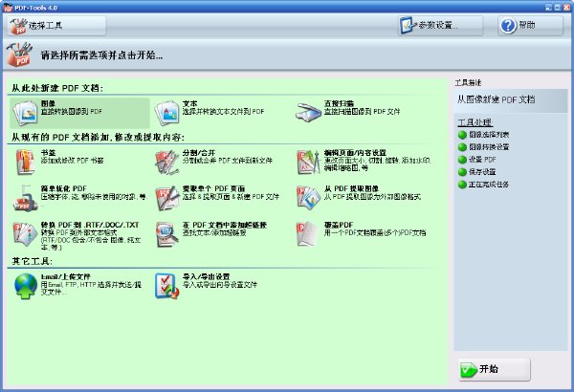This screenshot has width=574, height=392.
Task: Click the PDF-Tools toolbox logo beside 请选择所需选项并点击开始
Action: coord(20,54)
